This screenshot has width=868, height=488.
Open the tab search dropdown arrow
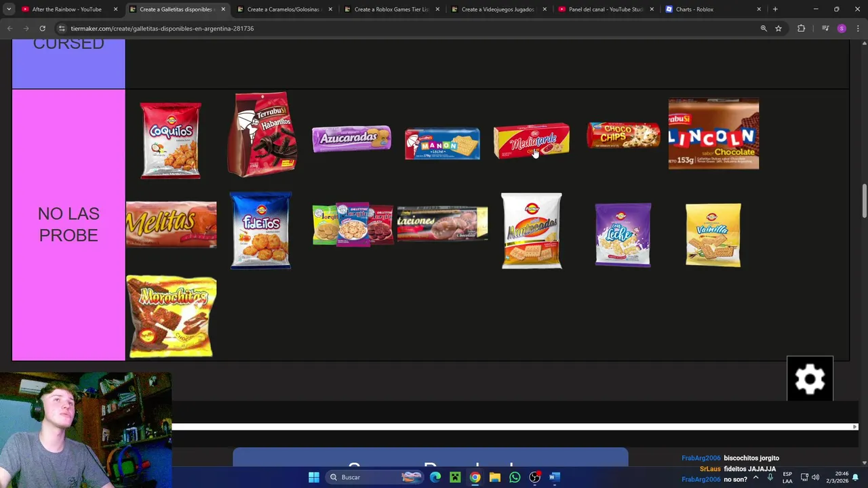click(x=9, y=9)
